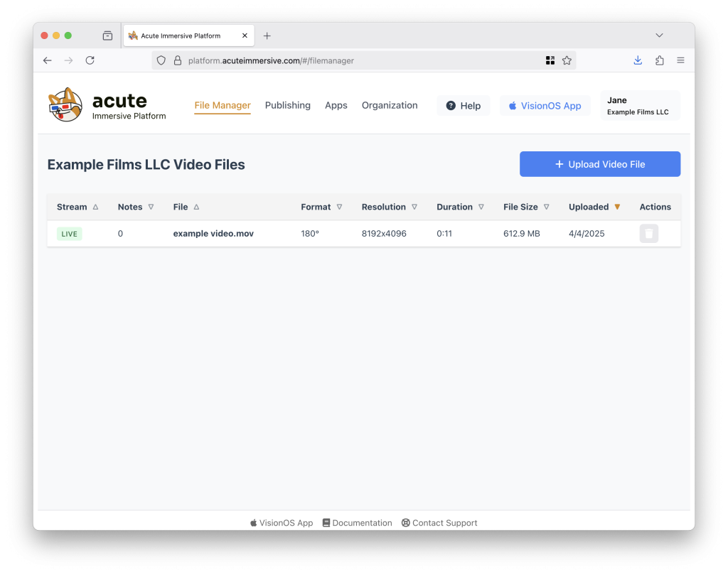Click Contact Support footer link
728x574 pixels.
tap(439, 523)
